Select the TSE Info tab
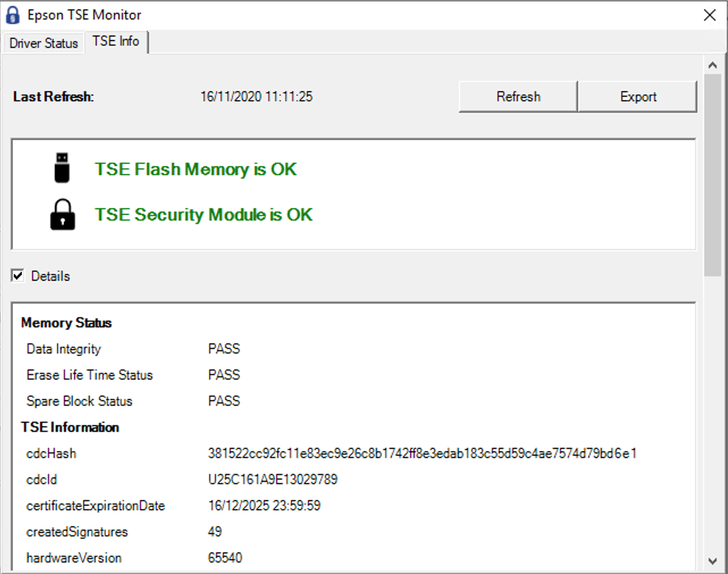This screenshot has height=574, width=728. pyautogui.click(x=116, y=41)
